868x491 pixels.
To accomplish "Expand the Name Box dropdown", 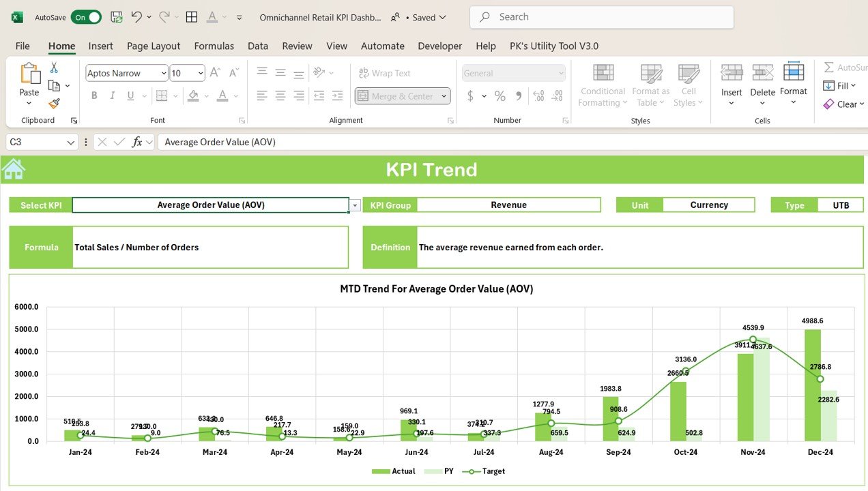I will pos(71,142).
